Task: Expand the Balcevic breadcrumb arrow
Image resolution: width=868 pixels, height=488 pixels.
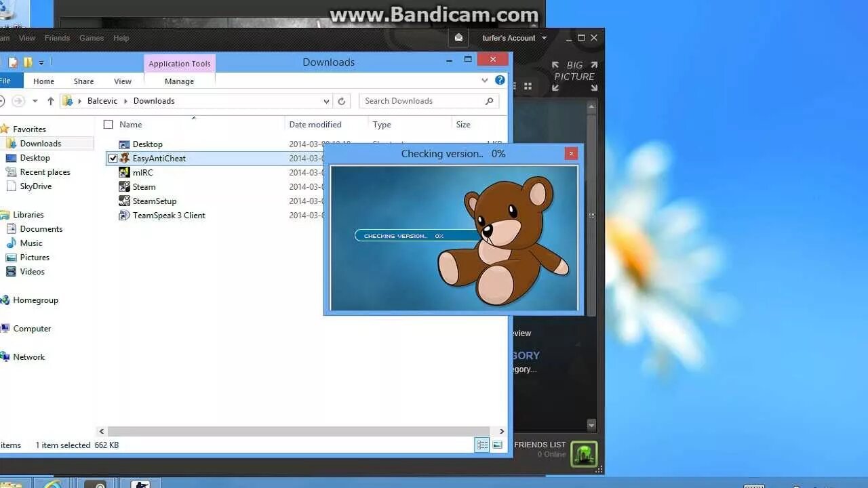Action: (x=125, y=101)
